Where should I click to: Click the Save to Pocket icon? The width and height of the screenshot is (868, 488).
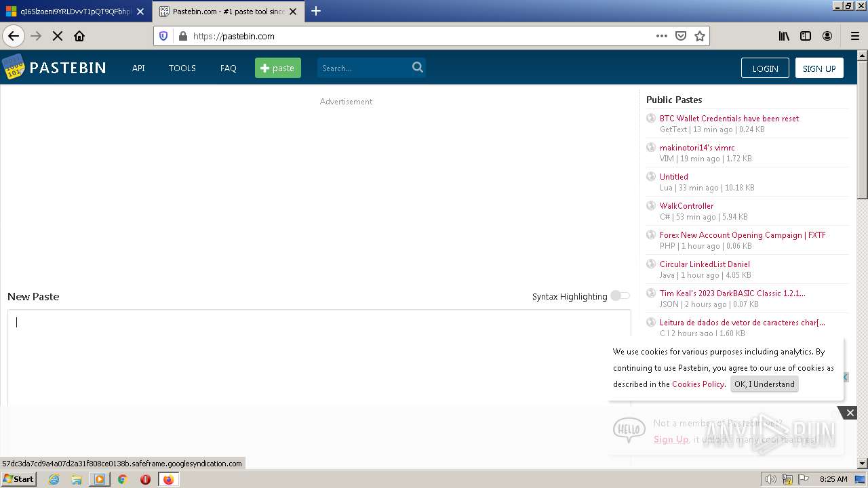(681, 36)
